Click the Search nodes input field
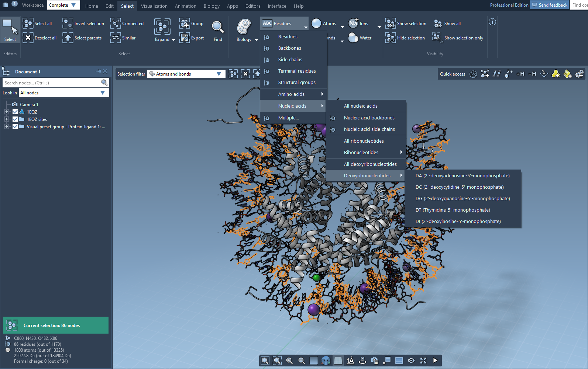Viewport: 588px width, 369px height. (x=52, y=83)
